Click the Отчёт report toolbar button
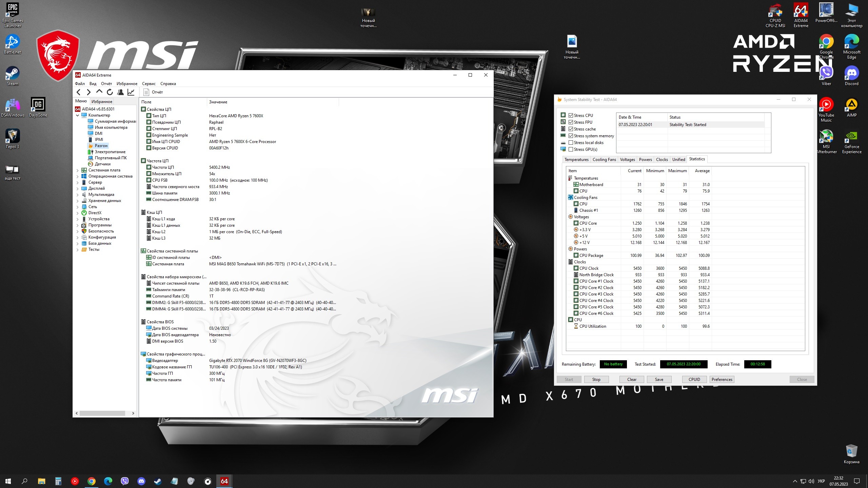 point(153,92)
